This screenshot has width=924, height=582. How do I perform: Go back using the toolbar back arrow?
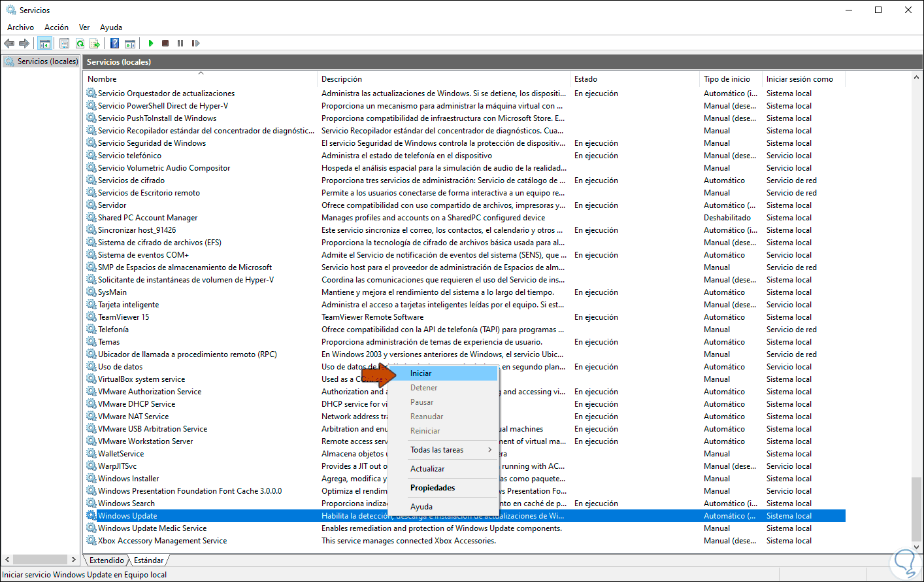9,43
